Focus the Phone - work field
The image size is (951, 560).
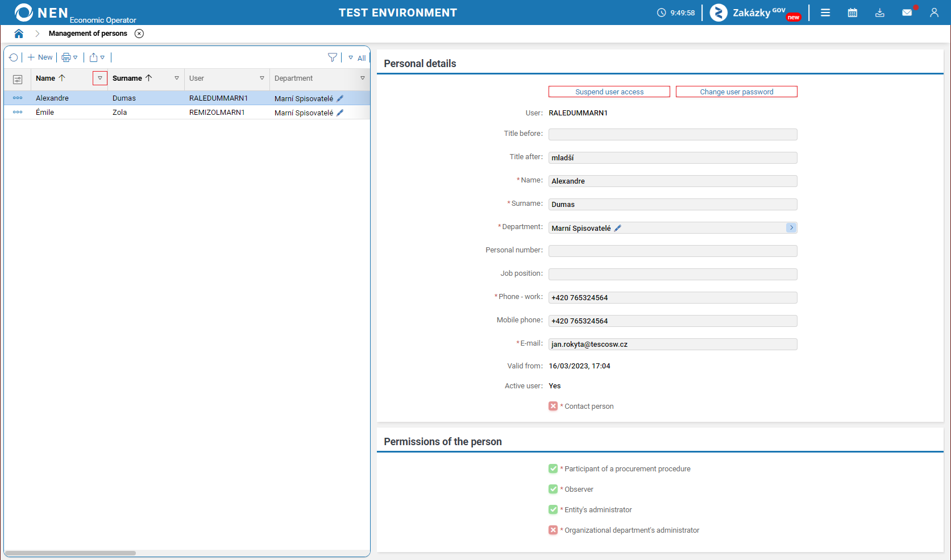point(673,297)
